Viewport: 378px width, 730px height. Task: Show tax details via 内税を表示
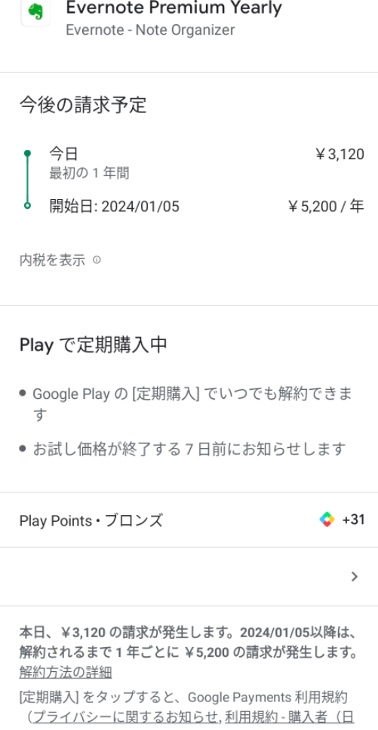[x=52, y=260]
